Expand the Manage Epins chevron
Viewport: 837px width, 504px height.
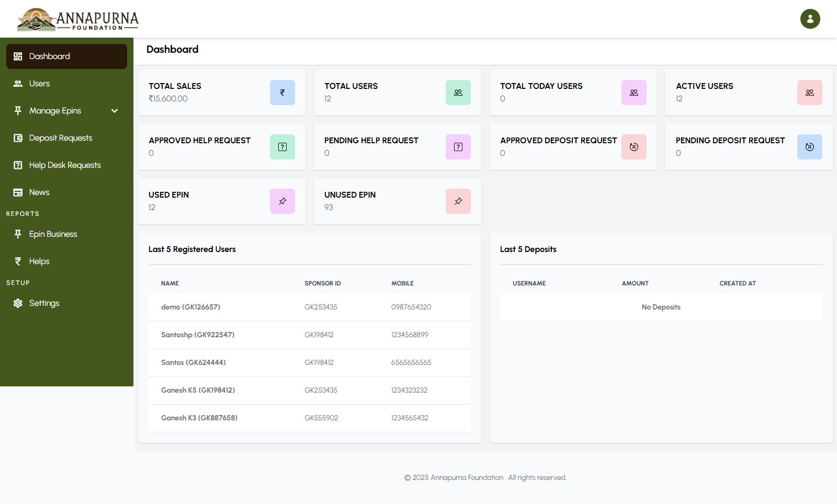115,111
